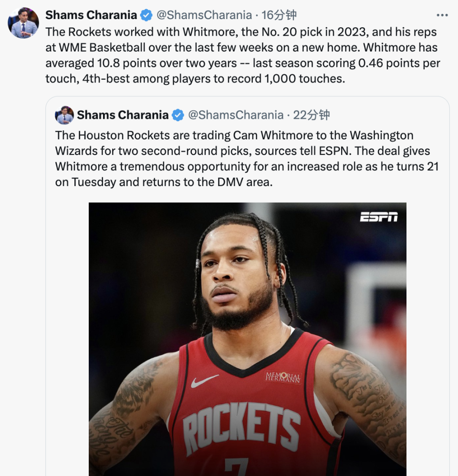The image size is (458, 476).
Task: Click the verified badge in the quoted tweet
Action: click(x=178, y=115)
